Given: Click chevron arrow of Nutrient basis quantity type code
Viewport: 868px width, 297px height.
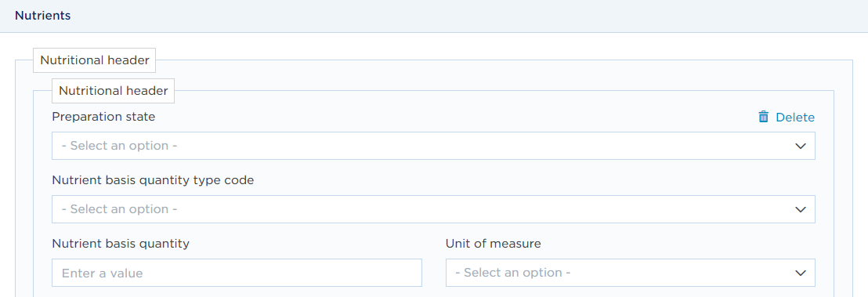Looking at the screenshot, I should pyautogui.click(x=800, y=209).
